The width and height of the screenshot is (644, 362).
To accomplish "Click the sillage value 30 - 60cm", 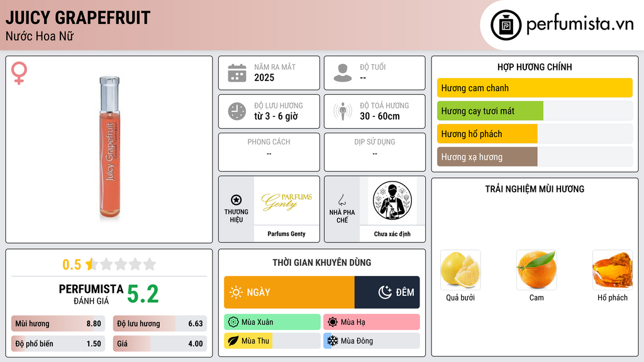I will tap(380, 116).
